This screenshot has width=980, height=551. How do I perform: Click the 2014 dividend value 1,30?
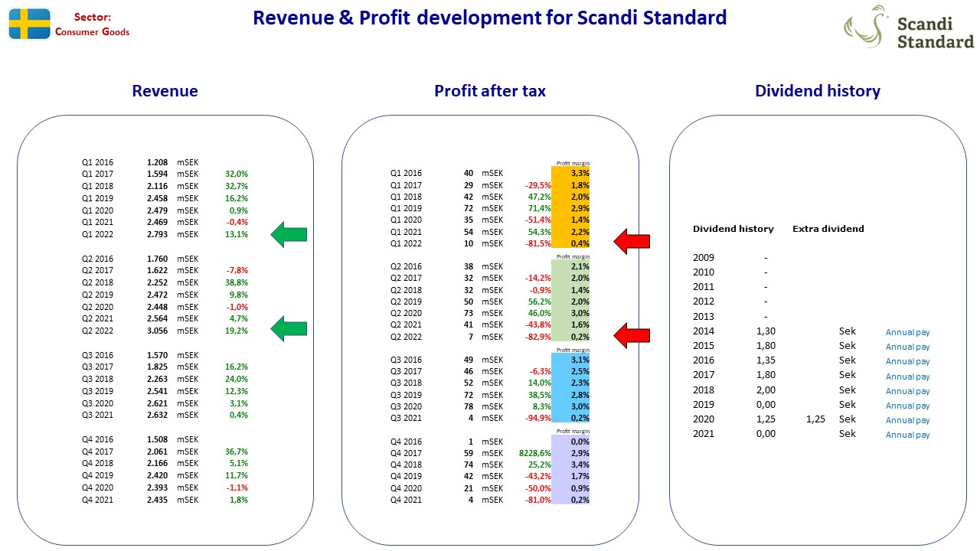click(765, 331)
